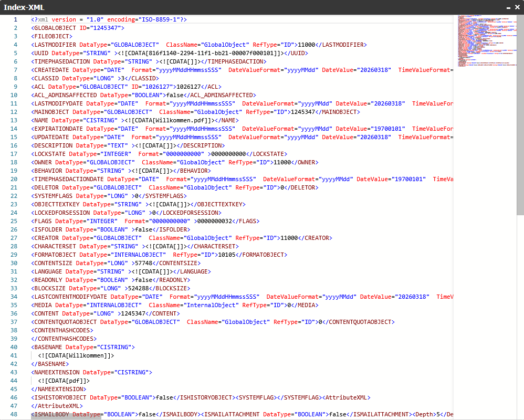Click the ISO-8859-1 encoding value
The image size is (524, 420).
click(160, 19)
